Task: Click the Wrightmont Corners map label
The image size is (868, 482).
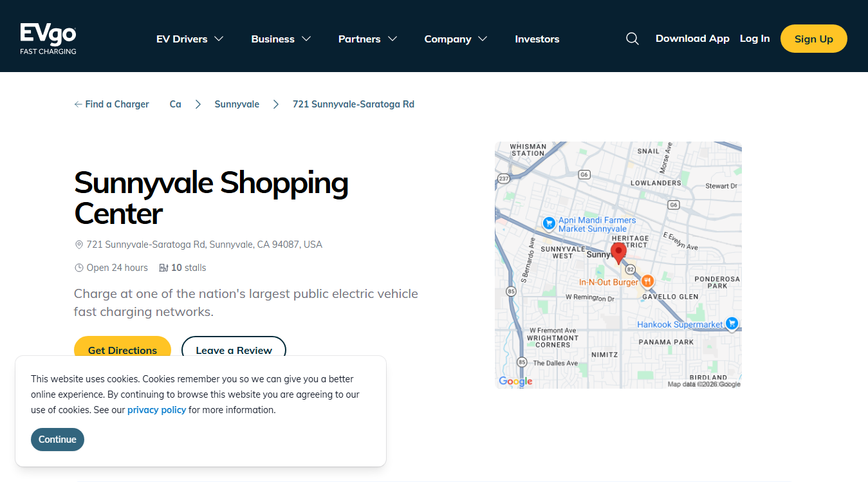Action: click(x=553, y=341)
